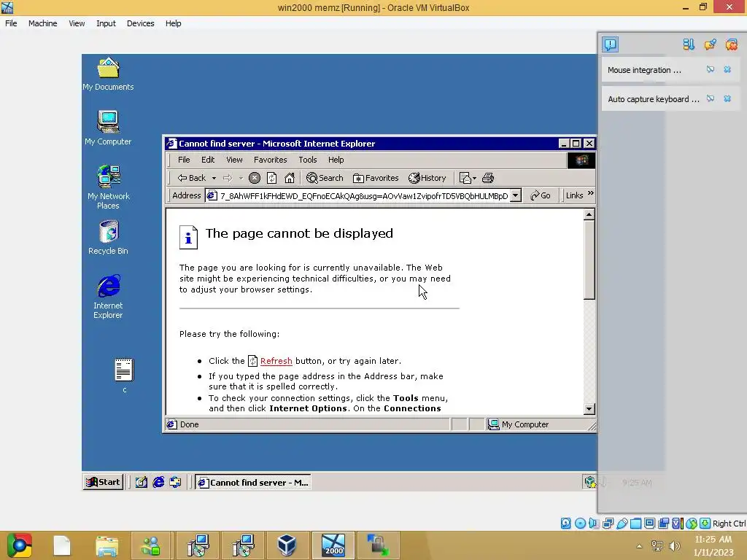Screen dimensions: 747x560
Task: Dismiss the Auto capture keyboard notification
Action: [727, 98]
